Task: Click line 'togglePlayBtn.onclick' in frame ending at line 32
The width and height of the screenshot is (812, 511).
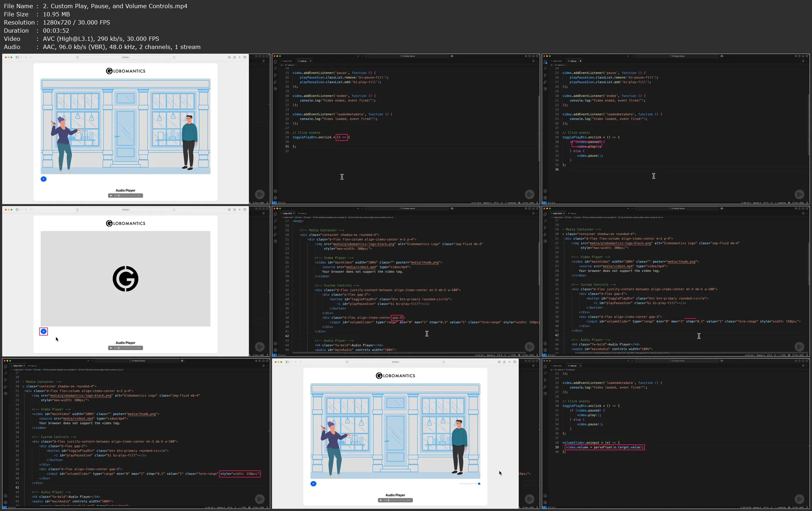Action: click(321, 137)
